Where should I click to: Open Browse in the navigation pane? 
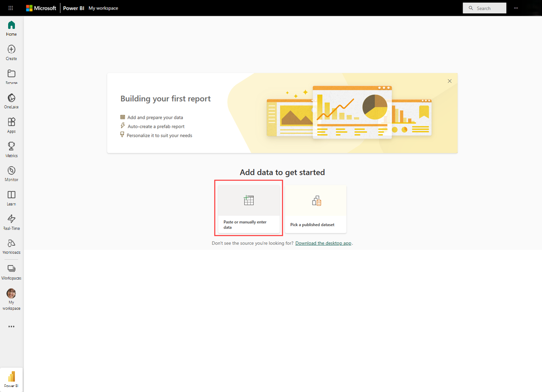tap(11, 77)
